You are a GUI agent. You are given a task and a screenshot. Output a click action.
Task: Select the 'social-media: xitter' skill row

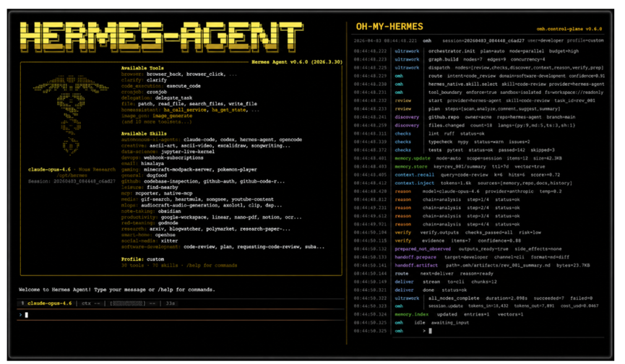[150, 241]
